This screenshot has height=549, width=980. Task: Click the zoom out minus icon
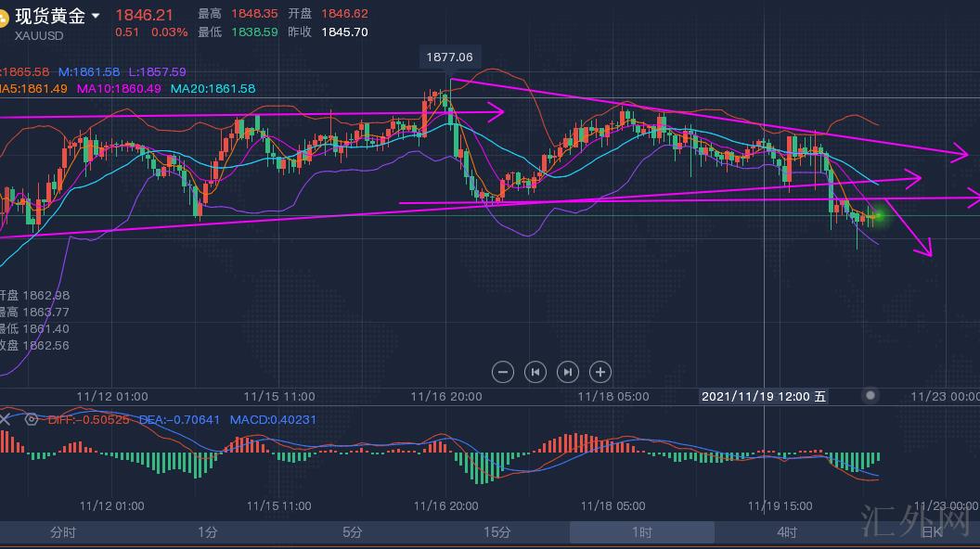tap(503, 372)
